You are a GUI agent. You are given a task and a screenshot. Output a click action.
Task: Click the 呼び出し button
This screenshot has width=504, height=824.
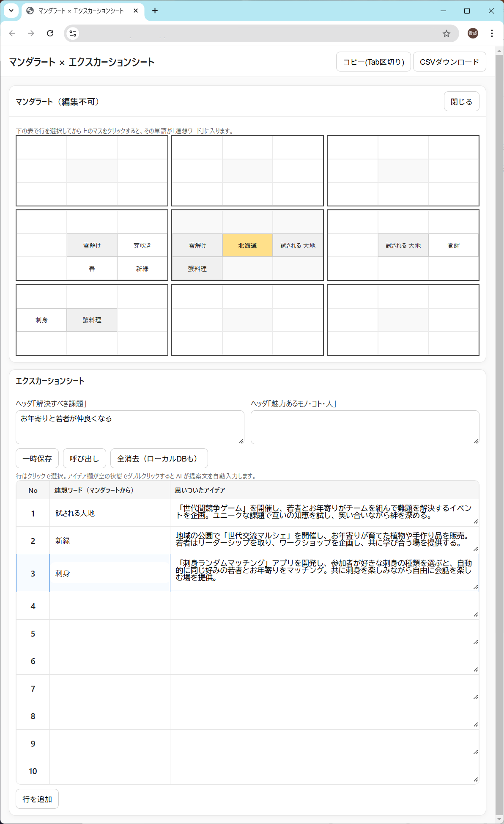84,459
